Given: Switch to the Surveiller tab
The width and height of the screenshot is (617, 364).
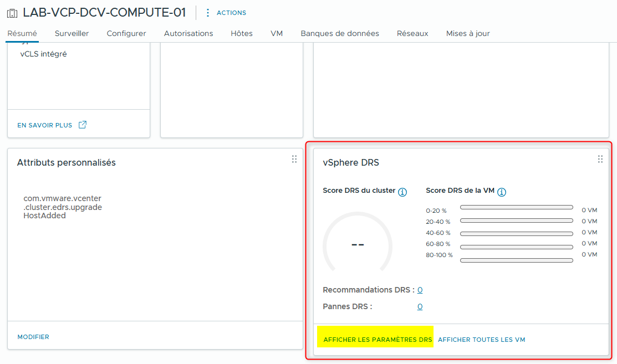Looking at the screenshot, I should [72, 33].
